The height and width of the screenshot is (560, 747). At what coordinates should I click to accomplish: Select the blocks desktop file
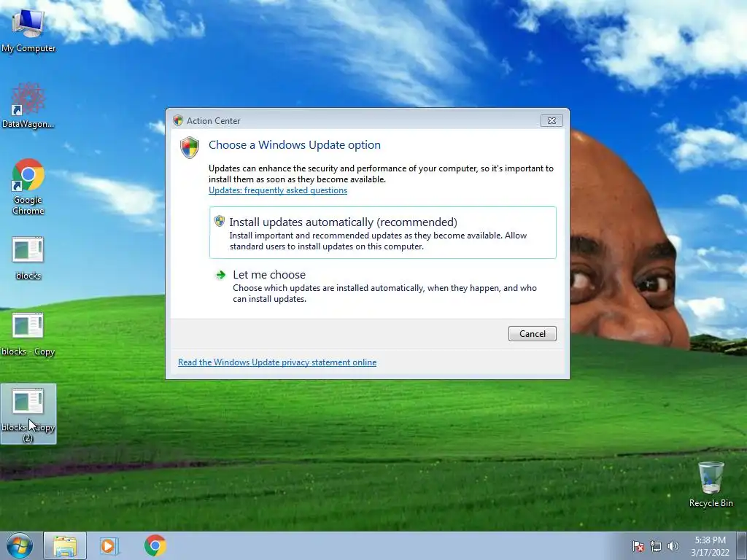pyautogui.click(x=28, y=258)
